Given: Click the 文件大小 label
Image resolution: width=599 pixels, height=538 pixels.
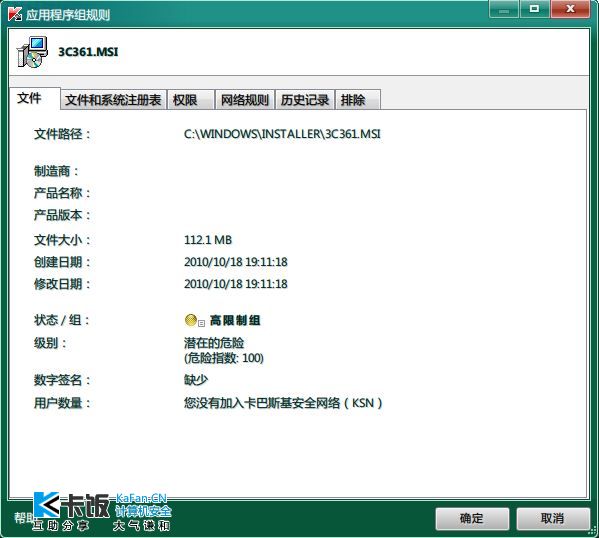Looking at the screenshot, I should tap(62, 240).
